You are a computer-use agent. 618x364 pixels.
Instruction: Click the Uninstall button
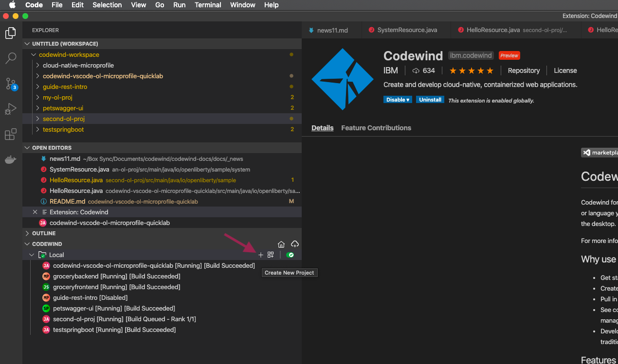pos(430,100)
